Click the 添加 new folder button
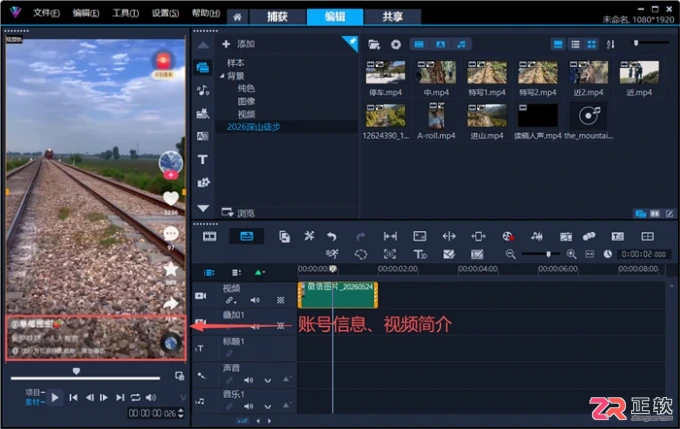The width and height of the screenshot is (680, 429). pos(239,44)
